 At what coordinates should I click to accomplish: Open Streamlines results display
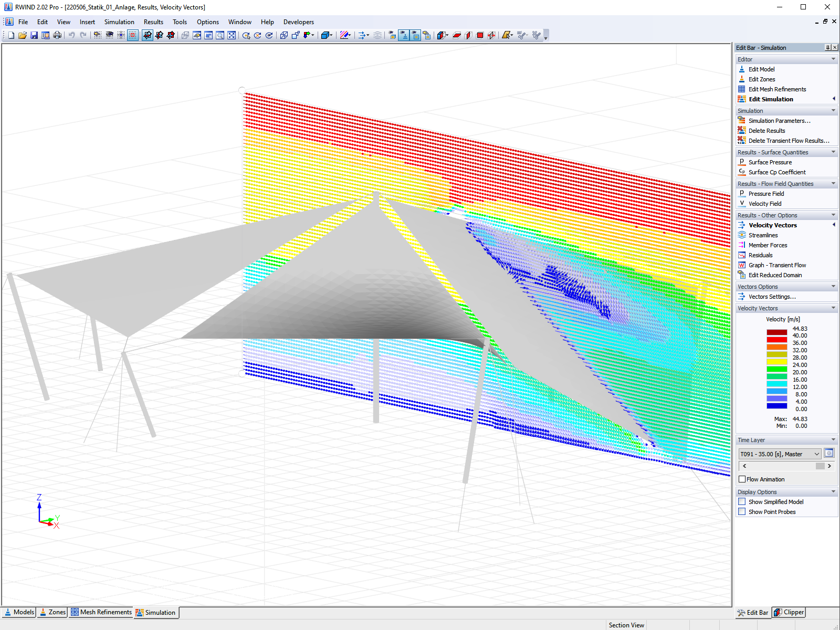click(764, 235)
